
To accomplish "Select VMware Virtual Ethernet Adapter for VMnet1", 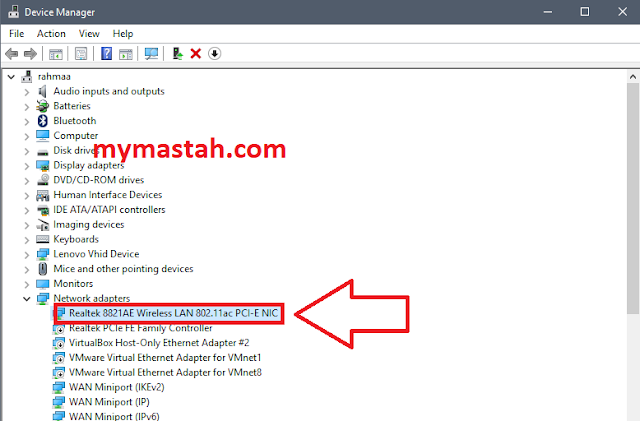I will point(165,358).
